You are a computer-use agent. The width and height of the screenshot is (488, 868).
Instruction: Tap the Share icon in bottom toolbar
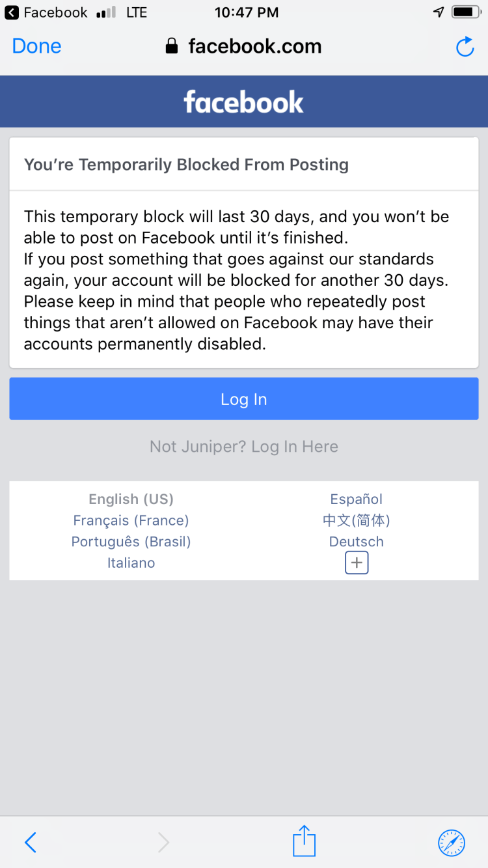pyautogui.click(x=304, y=841)
